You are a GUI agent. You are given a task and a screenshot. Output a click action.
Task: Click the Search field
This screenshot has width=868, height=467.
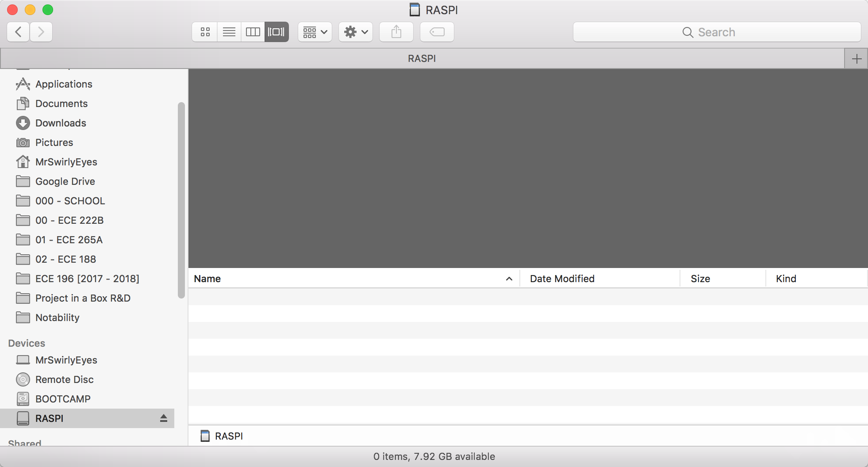[717, 32]
